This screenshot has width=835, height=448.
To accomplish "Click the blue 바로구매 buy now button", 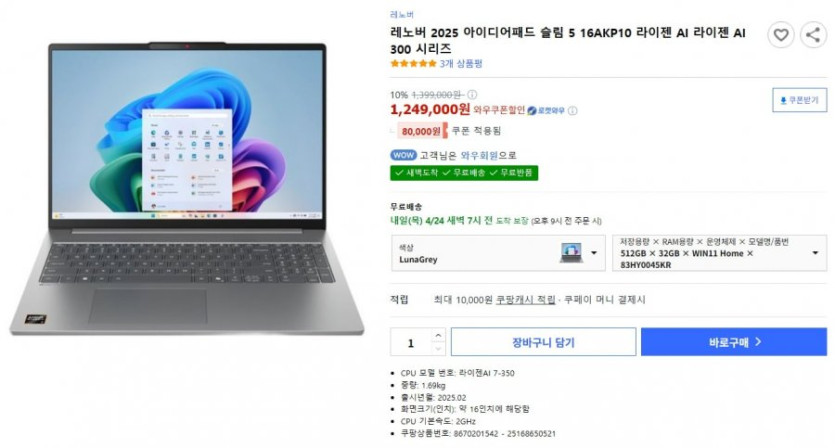I will [734, 342].
